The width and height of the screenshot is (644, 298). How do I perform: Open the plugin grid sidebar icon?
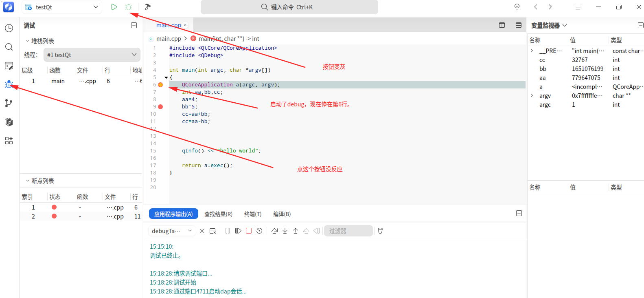tap(9, 141)
